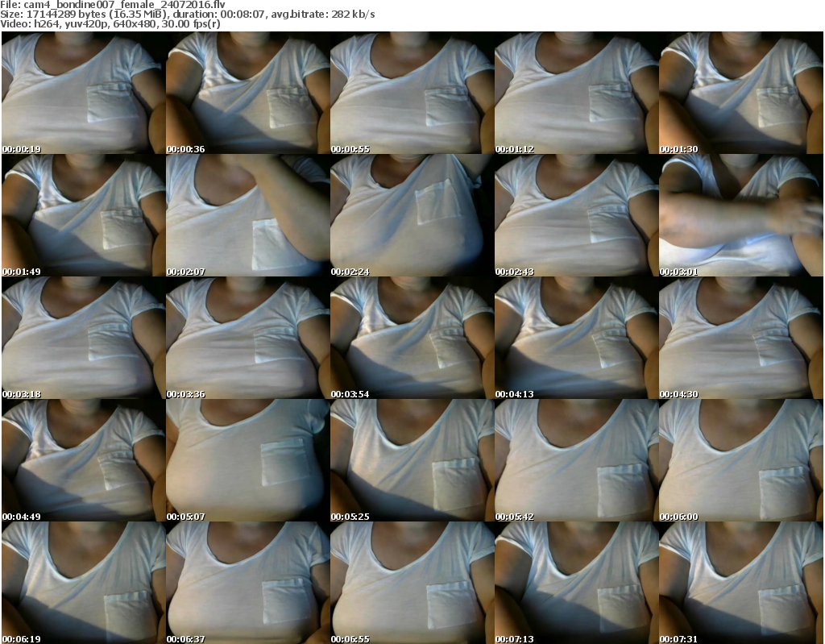
Task: Select the thumbnail at 00:04:30
Action: [x=741, y=338]
